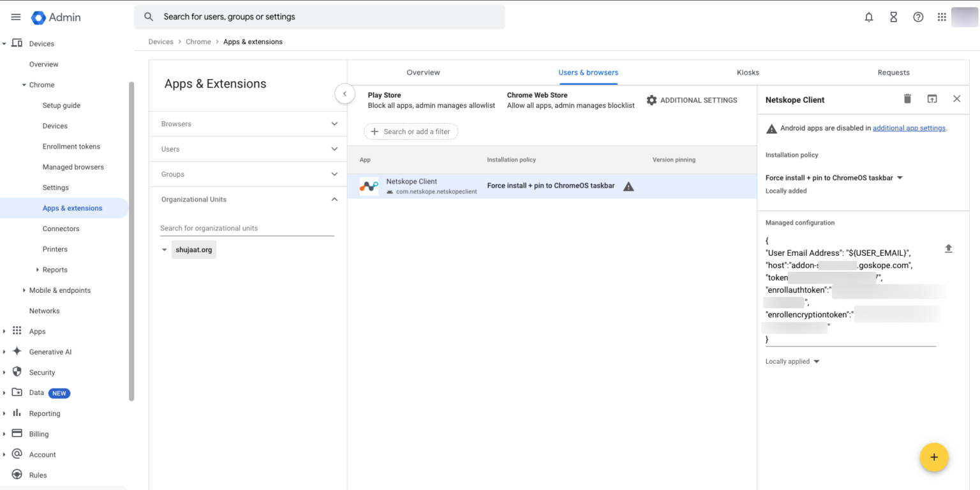This screenshot has height=490, width=980.
Task: Click the Chrome breadcrumb link
Action: pos(198,41)
